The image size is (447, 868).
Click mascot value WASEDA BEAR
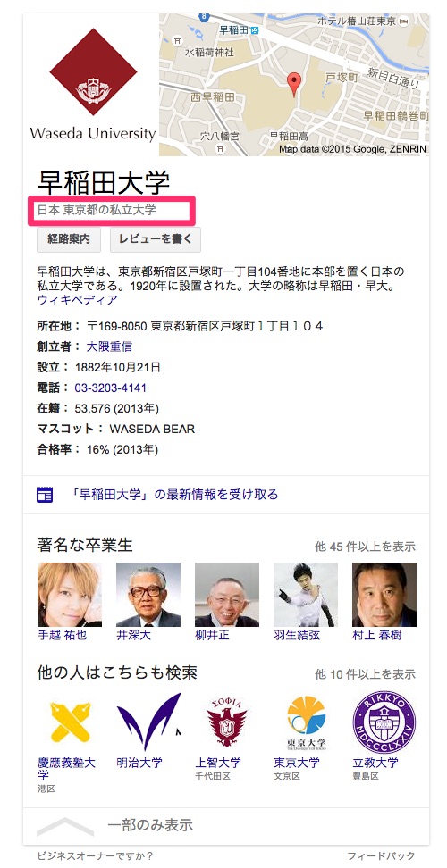coord(152,429)
